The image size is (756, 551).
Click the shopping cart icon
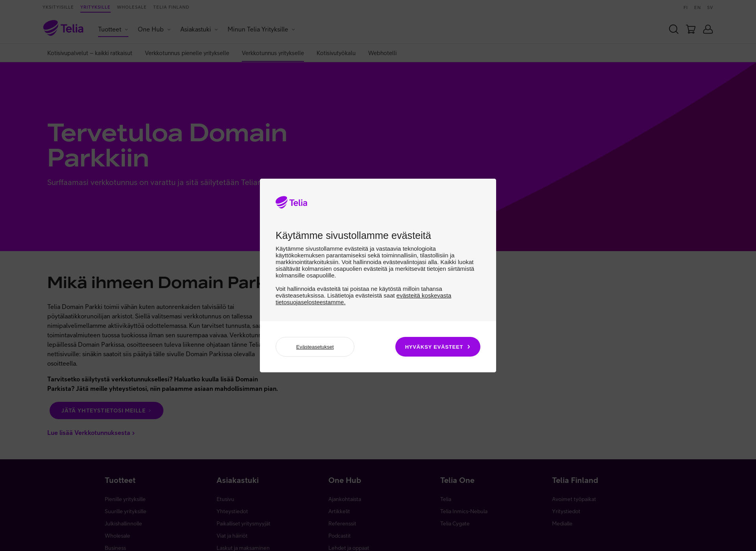click(691, 29)
